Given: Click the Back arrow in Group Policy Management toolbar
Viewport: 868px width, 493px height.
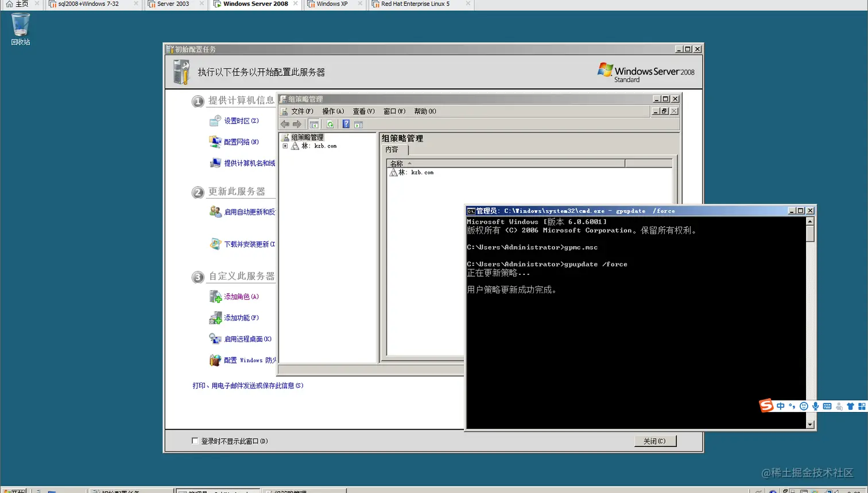Looking at the screenshot, I should click(285, 124).
